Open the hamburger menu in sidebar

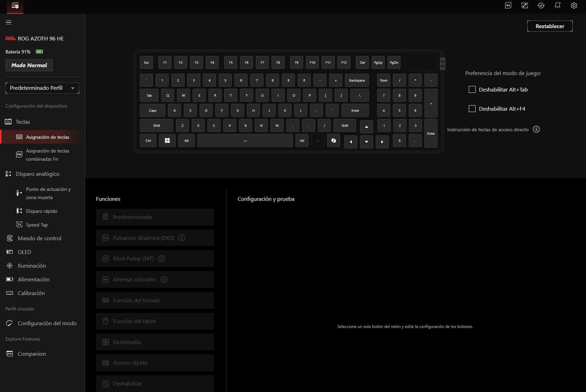click(x=9, y=22)
